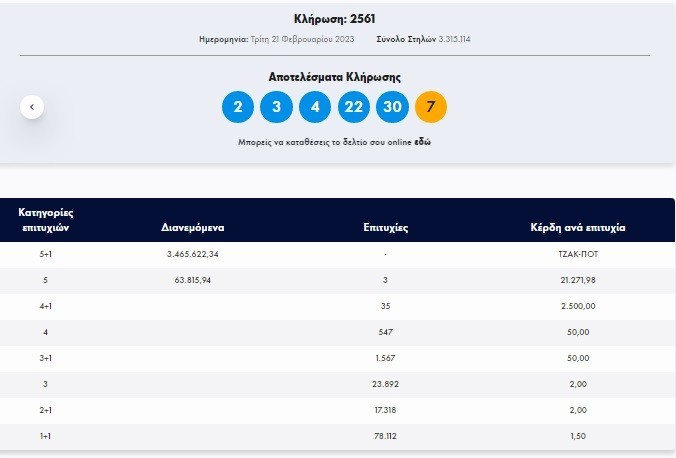This screenshot has width=676, height=458.
Task: Click the 21.271,98 prize amount
Action: [x=577, y=280]
